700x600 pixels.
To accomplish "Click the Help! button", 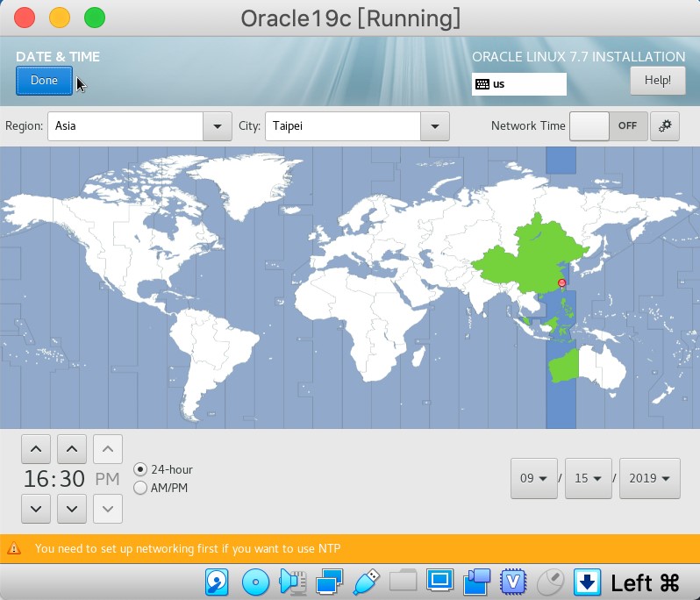I will pos(658,81).
